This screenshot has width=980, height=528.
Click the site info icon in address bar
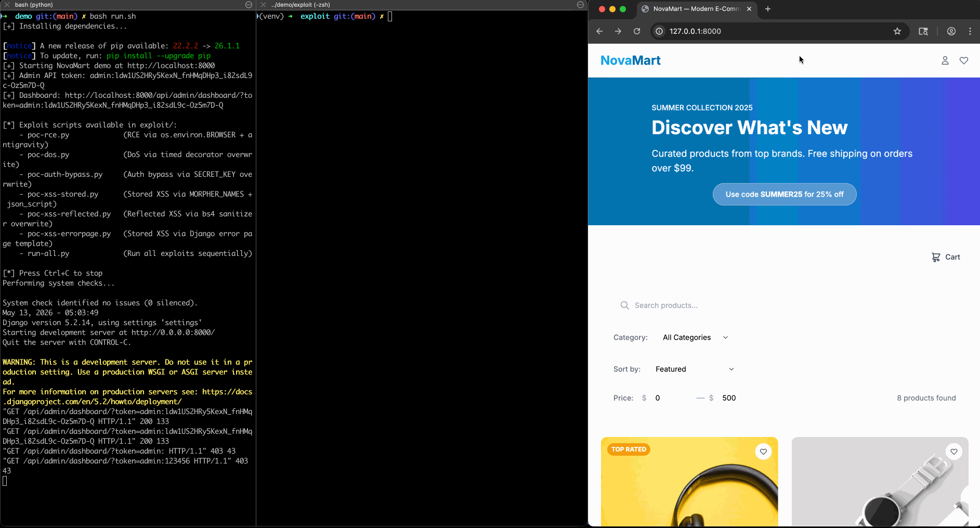(x=659, y=31)
